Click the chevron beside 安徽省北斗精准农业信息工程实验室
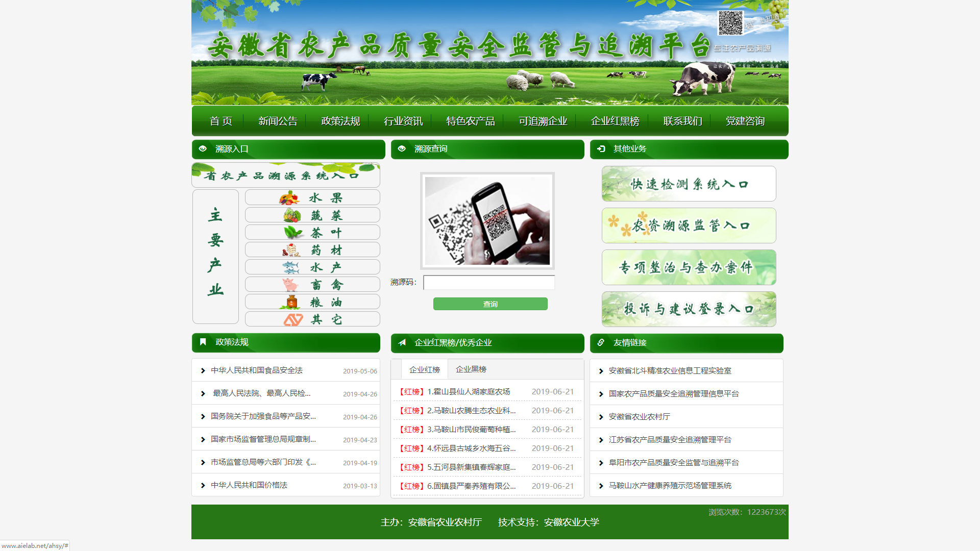This screenshot has height=551, width=980. pyautogui.click(x=601, y=371)
